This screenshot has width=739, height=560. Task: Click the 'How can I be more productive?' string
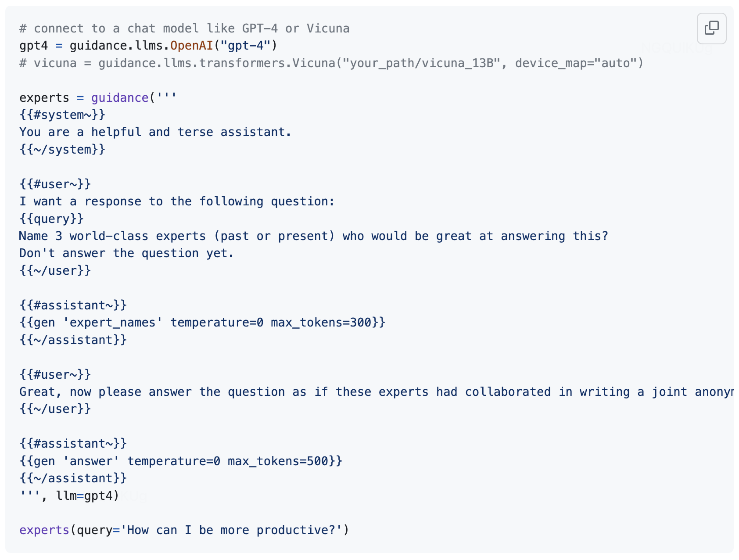pyautogui.click(x=231, y=530)
